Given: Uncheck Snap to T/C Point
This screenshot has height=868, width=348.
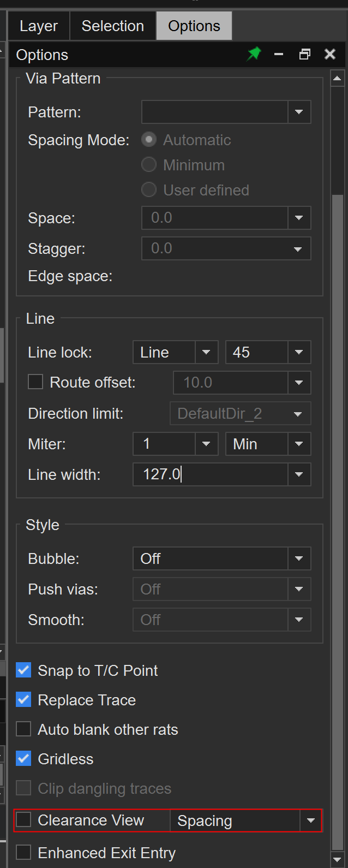Looking at the screenshot, I should coord(23,670).
